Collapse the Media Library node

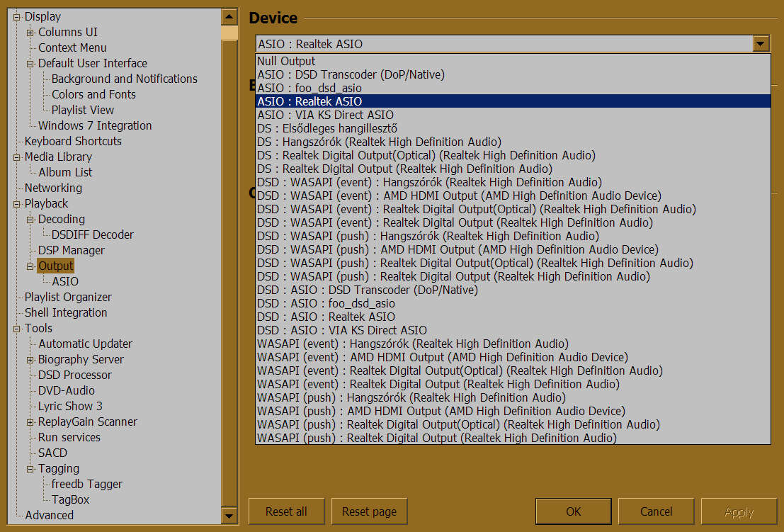point(16,157)
